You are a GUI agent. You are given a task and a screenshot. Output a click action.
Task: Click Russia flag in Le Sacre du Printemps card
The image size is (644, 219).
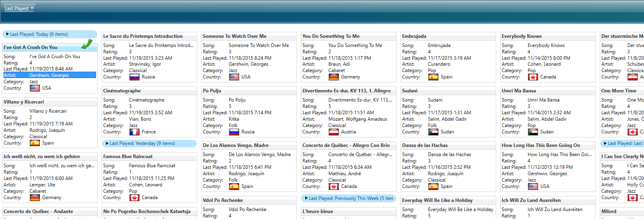pos(134,77)
